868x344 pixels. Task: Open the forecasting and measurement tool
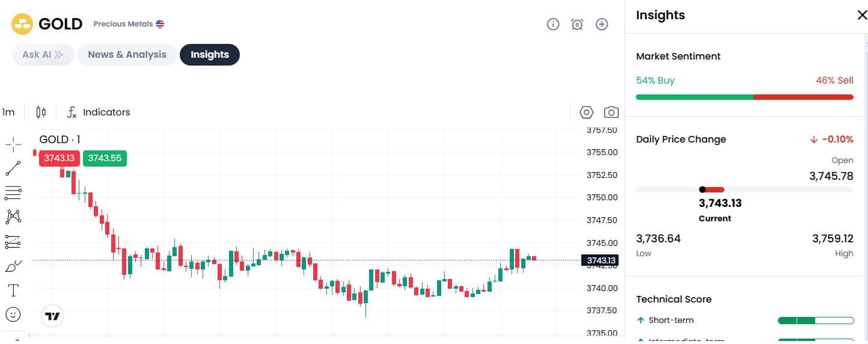coord(13,242)
